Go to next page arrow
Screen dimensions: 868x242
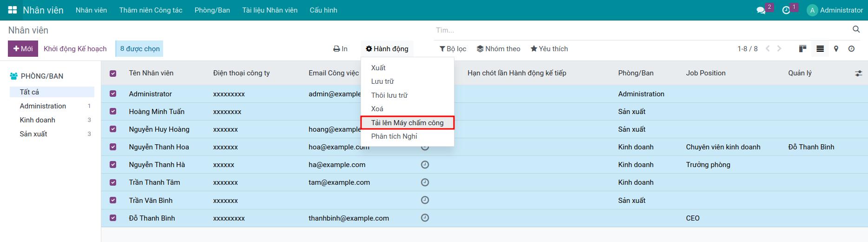779,49
